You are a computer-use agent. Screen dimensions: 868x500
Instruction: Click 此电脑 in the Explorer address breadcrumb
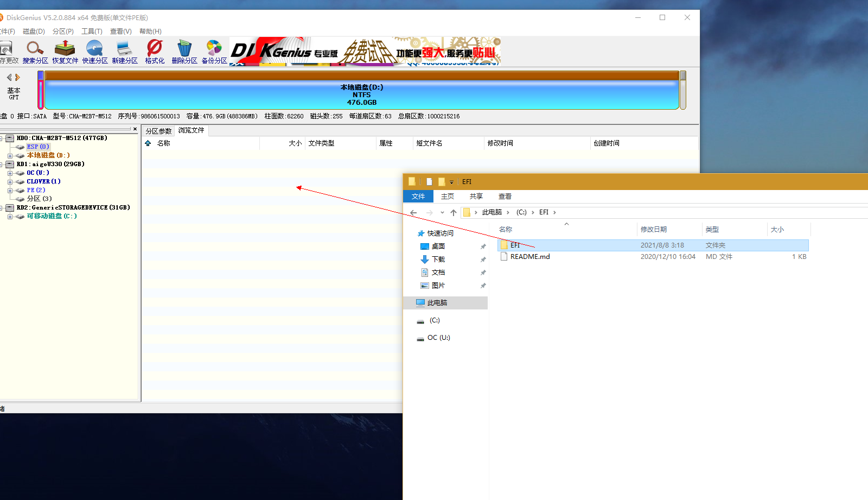492,212
